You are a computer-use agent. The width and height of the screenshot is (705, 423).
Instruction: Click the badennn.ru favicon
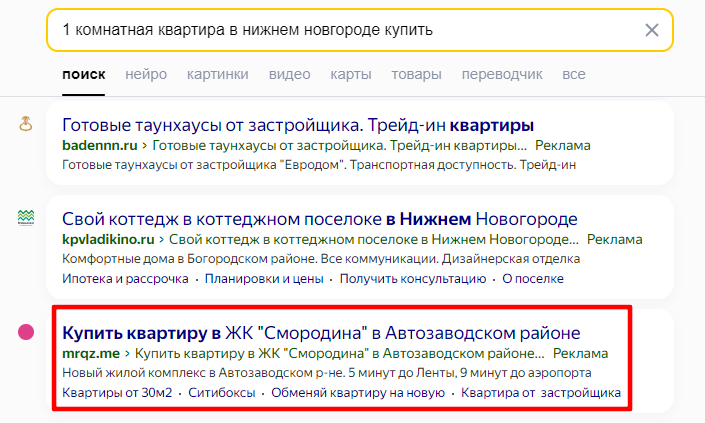[26, 124]
